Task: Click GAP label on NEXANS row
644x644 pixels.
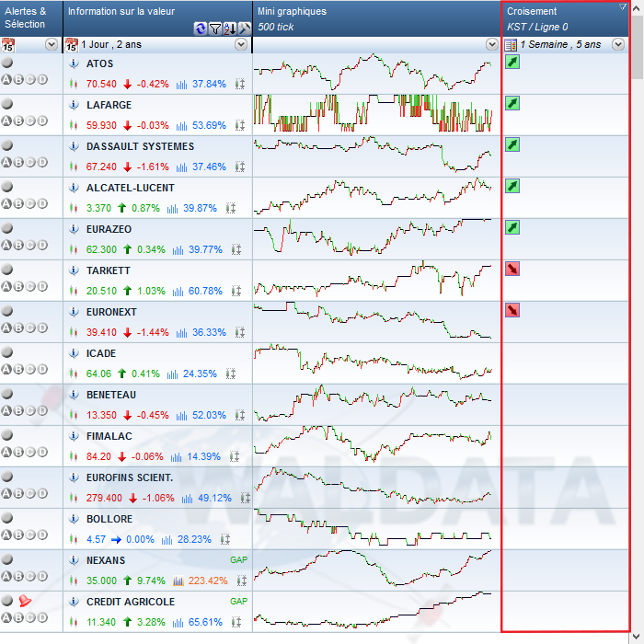Action: [x=238, y=559]
